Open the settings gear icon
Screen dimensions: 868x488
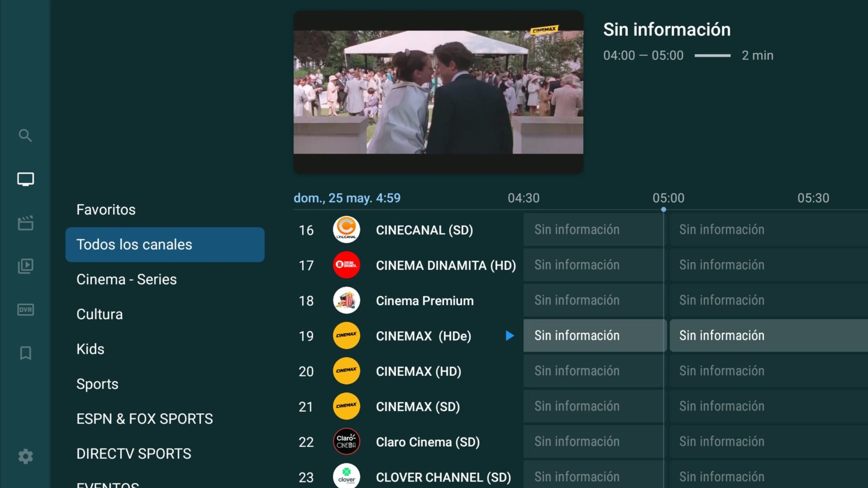point(25,456)
